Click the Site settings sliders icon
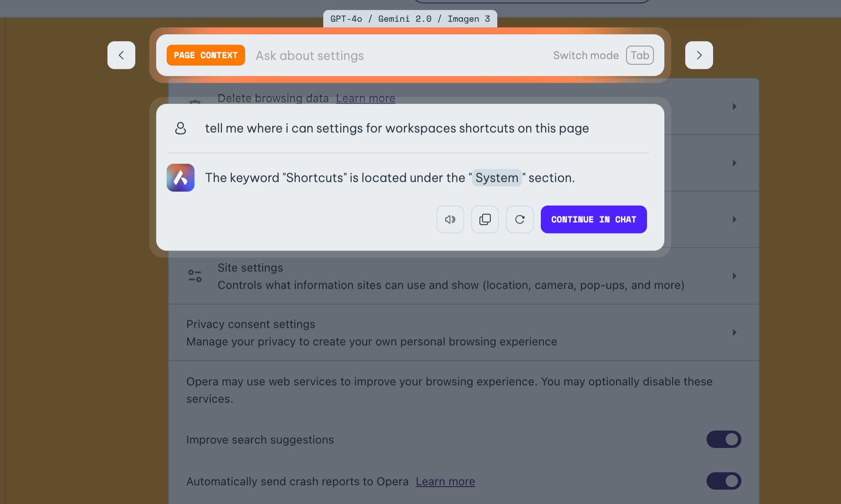841x504 pixels. (194, 276)
